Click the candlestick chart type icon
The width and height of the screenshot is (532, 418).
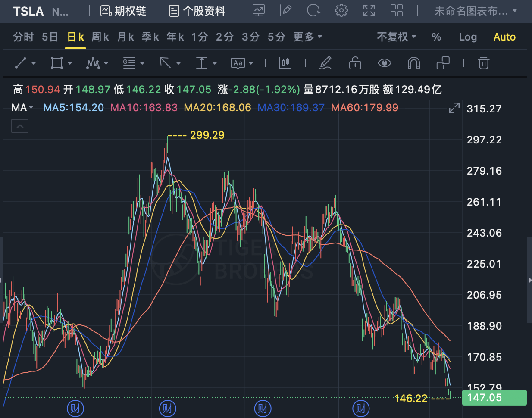[x=285, y=63]
